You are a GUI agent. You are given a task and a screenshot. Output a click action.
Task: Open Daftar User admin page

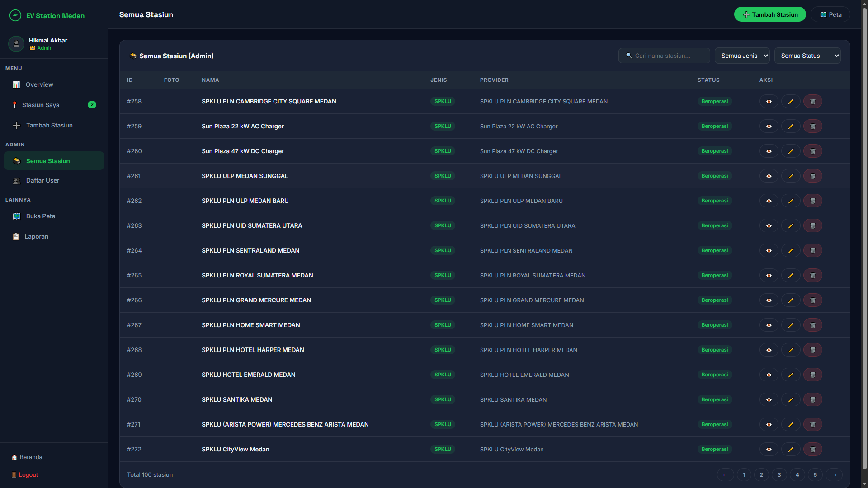54,180
